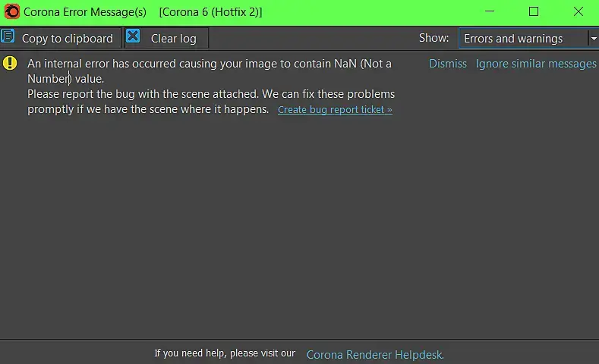Click the blue X icon beside Clear log
Screen dimensions: 599x364
[133, 36]
